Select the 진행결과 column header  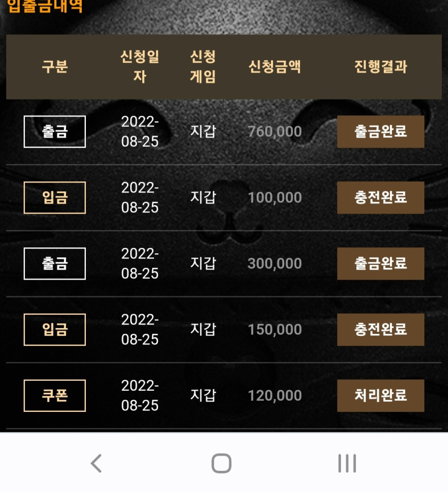pyautogui.click(x=381, y=66)
